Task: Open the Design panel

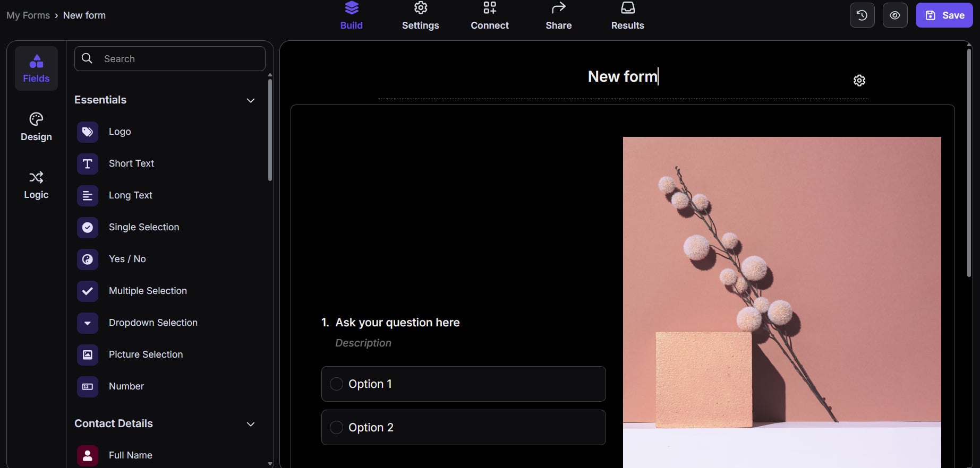Action: (36, 127)
